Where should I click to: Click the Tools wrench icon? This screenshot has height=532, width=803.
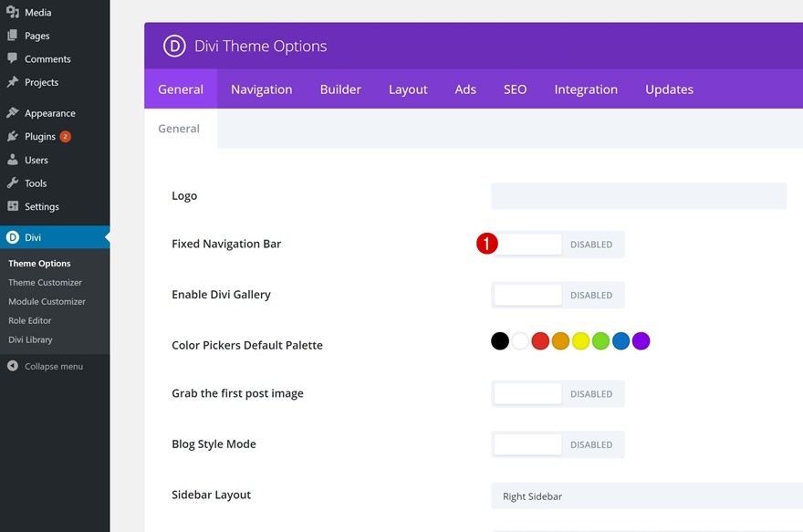tap(13, 183)
